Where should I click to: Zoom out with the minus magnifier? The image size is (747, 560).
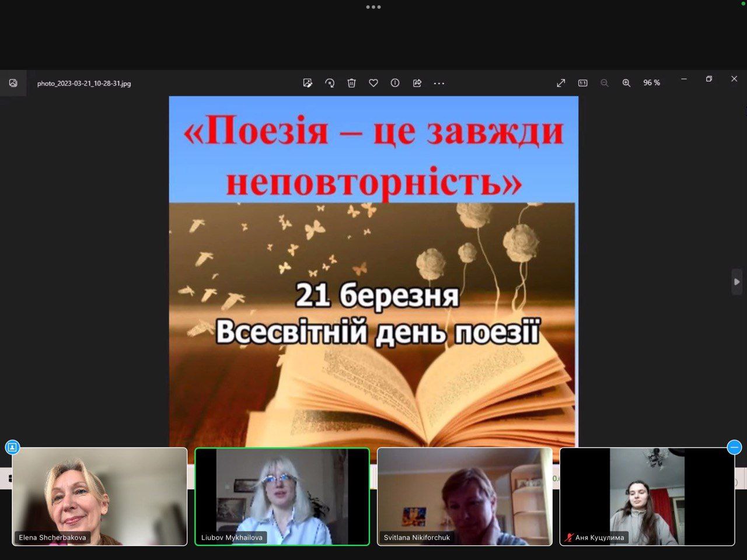pyautogui.click(x=605, y=83)
